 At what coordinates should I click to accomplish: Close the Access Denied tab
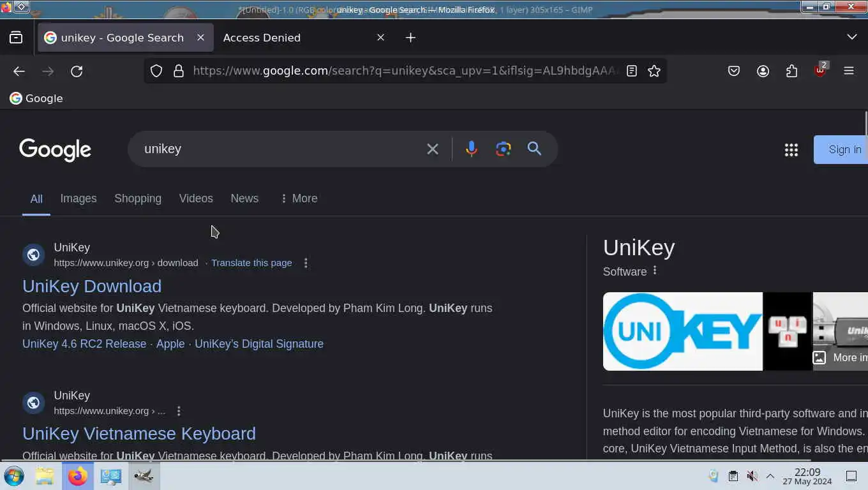pos(381,38)
